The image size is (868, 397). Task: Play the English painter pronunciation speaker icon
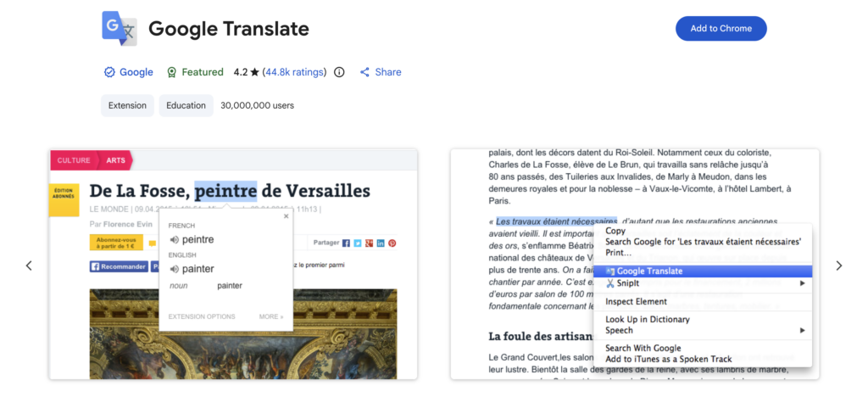(x=175, y=269)
